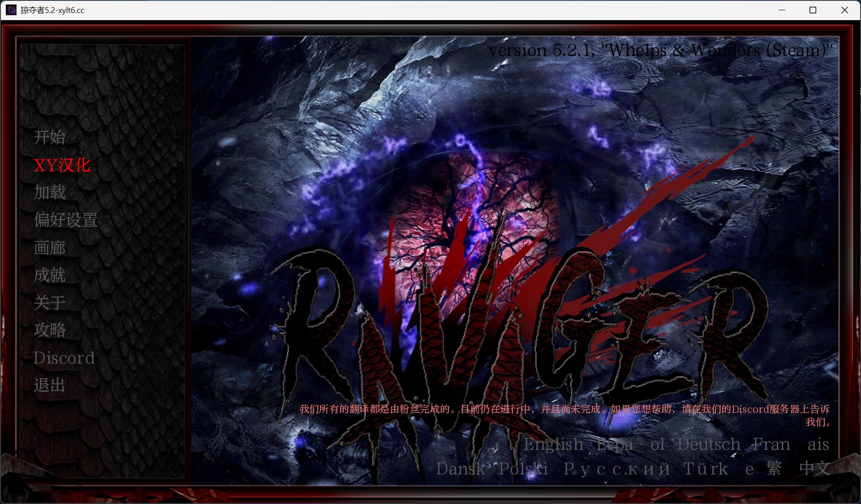Image resolution: width=861 pixels, height=504 pixels.
Task: Open 偏好设置 preferences
Action: [x=66, y=220]
